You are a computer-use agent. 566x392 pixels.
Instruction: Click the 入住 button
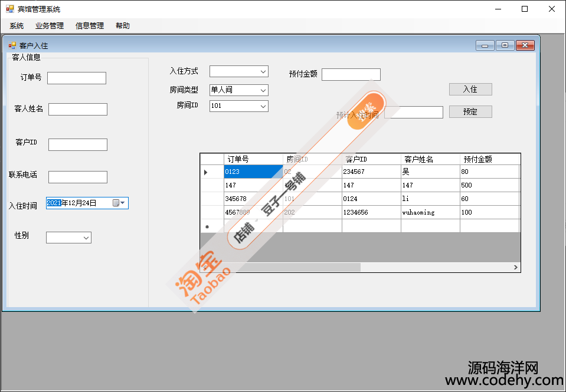click(470, 90)
